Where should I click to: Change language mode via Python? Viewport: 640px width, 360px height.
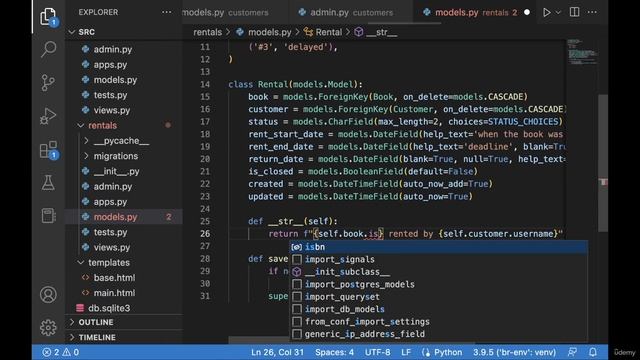448,352
